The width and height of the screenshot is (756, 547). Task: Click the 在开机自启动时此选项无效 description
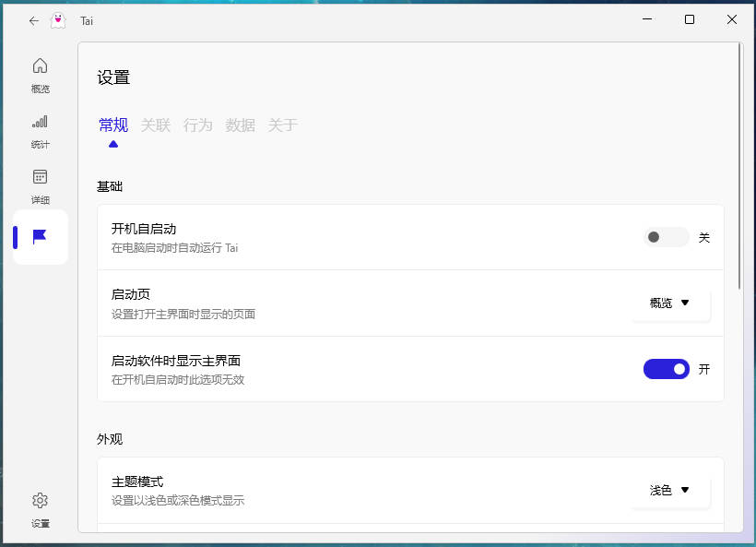point(178,380)
